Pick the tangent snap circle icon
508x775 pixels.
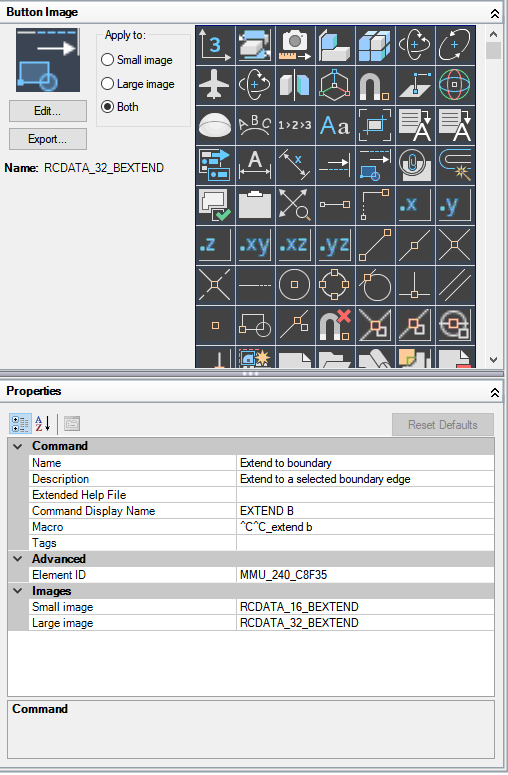pyautogui.click(x=375, y=286)
